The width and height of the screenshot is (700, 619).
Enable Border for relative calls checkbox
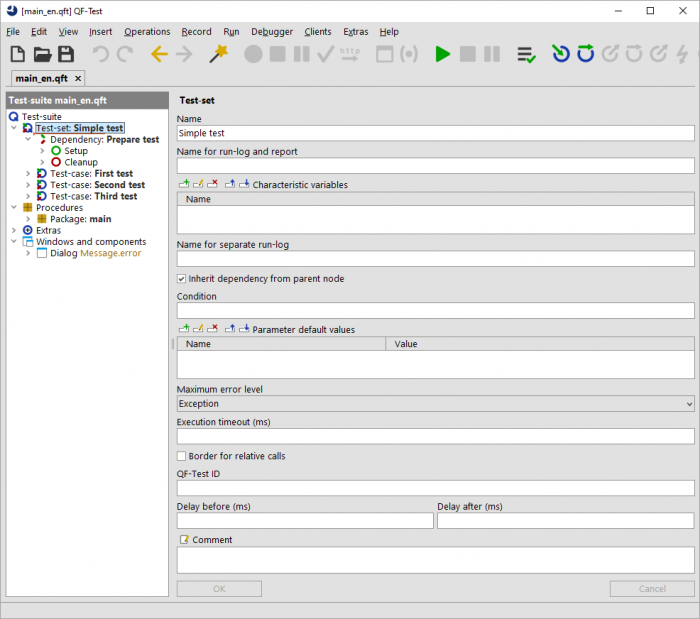[x=181, y=456]
